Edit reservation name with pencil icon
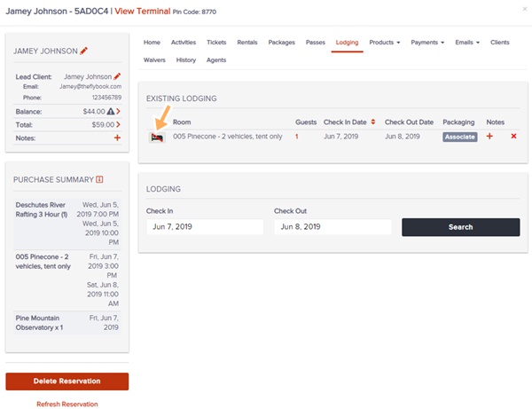This screenshot has width=532, height=409. pos(84,51)
